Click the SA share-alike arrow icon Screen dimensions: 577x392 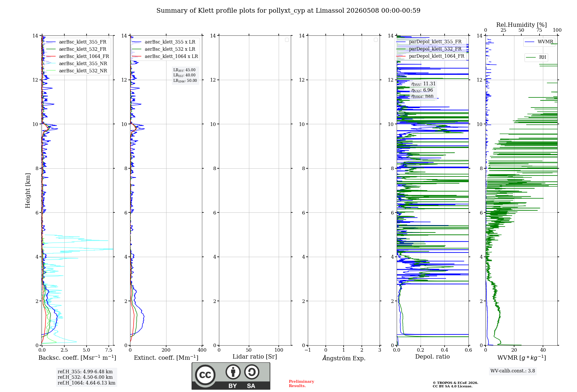(252, 372)
